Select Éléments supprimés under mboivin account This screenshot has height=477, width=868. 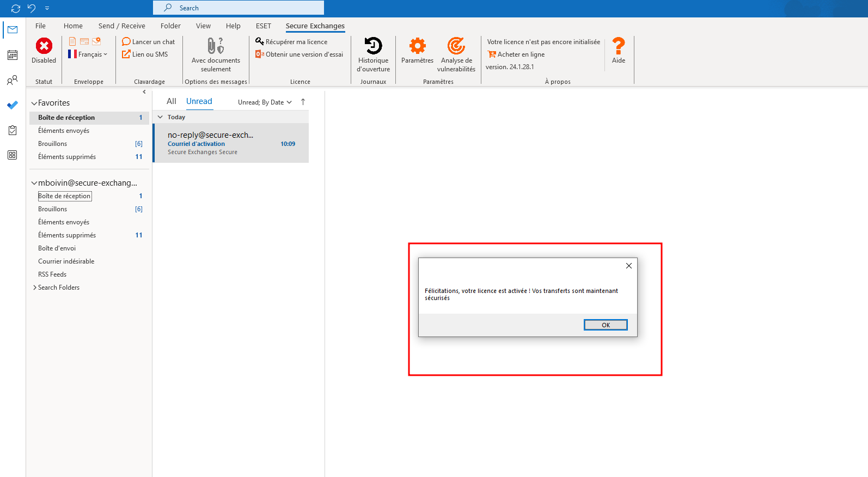click(x=89, y=235)
